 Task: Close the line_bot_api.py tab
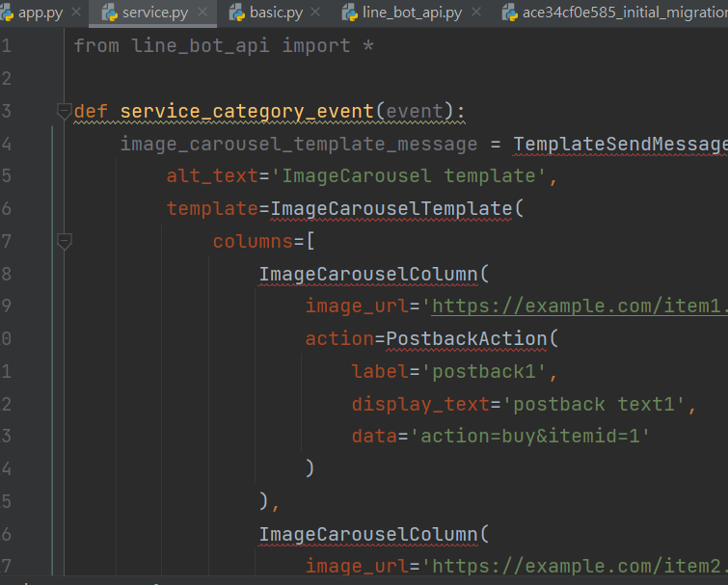point(476,13)
